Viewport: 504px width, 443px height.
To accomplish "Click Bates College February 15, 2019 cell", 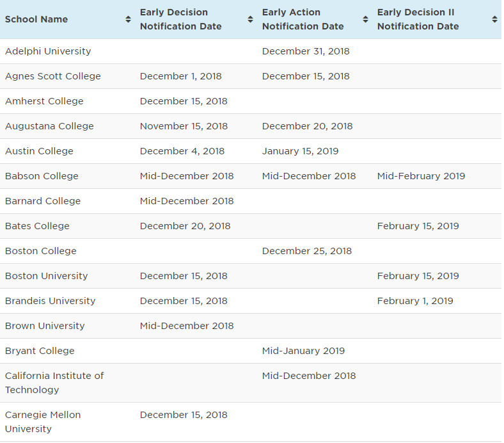I will [418, 226].
